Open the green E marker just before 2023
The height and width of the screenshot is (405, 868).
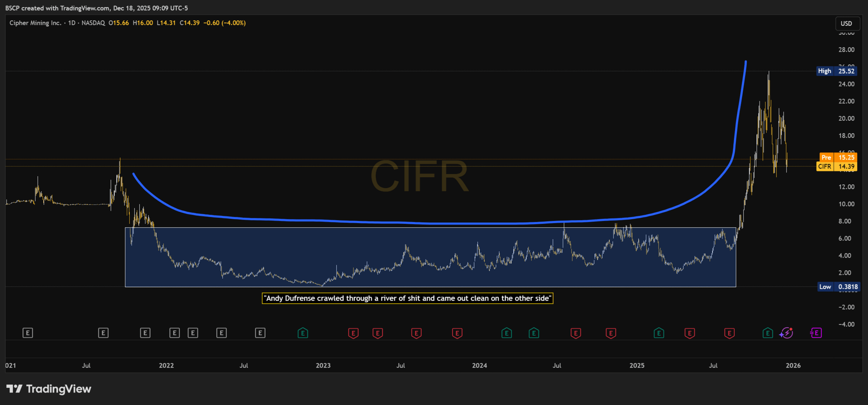point(303,333)
